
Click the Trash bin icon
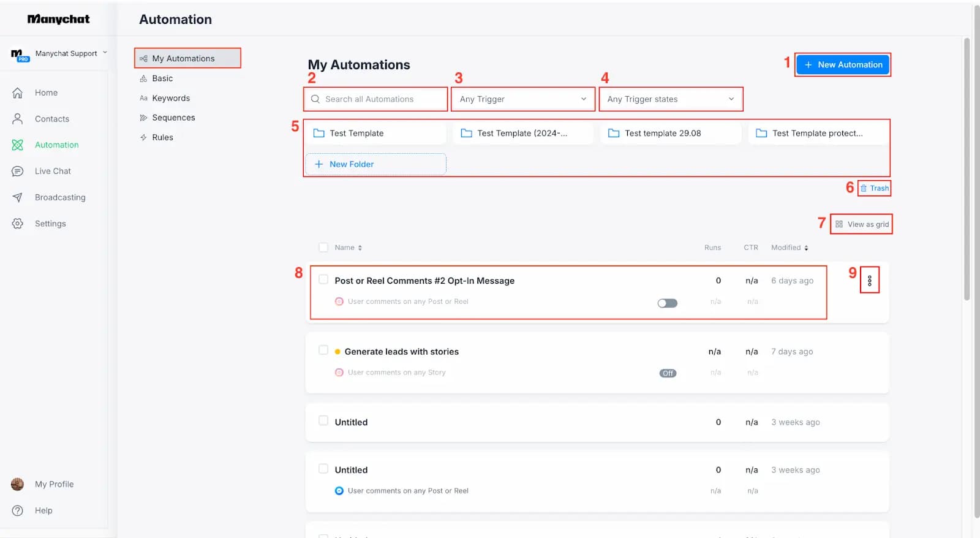(864, 188)
